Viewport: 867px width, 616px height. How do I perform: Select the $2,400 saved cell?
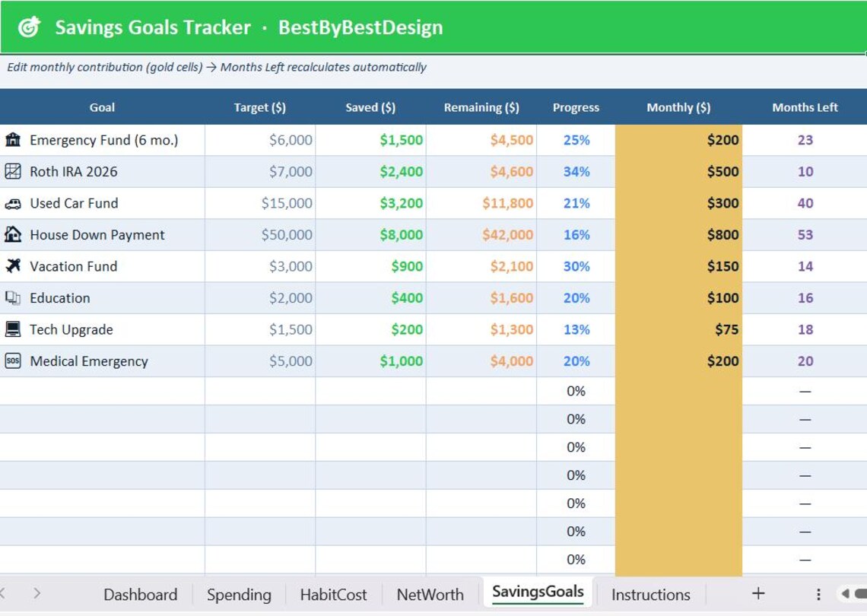click(x=370, y=171)
